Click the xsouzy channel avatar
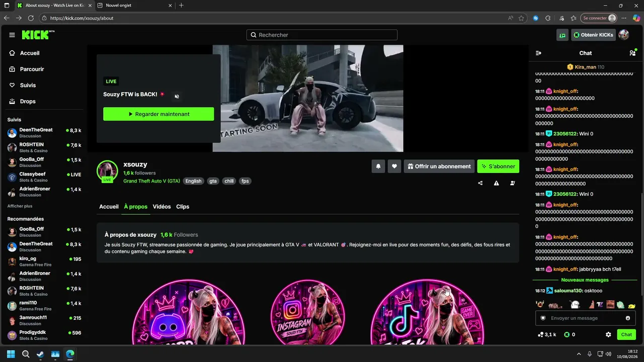 pyautogui.click(x=107, y=171)
